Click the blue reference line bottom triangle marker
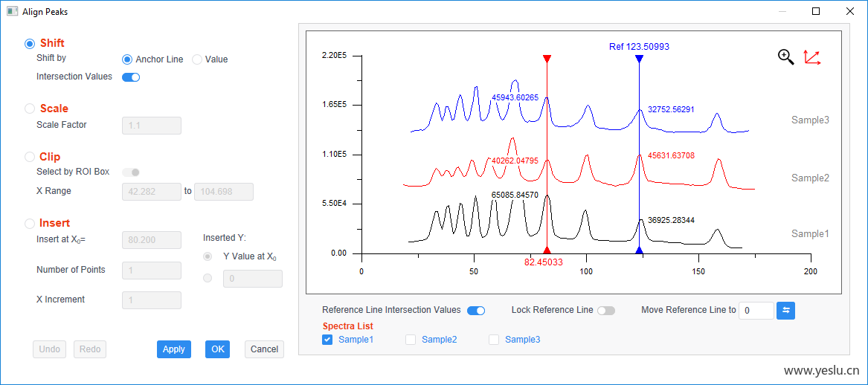 640,250
